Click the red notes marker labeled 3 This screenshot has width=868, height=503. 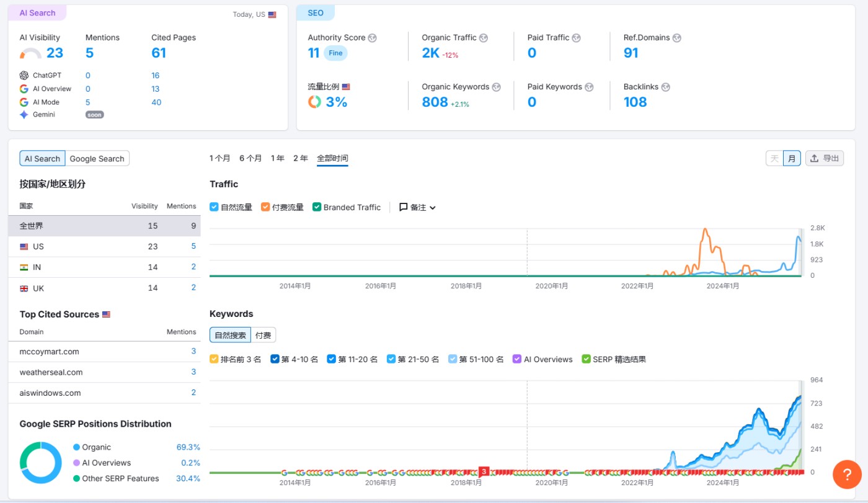[484, 471]
